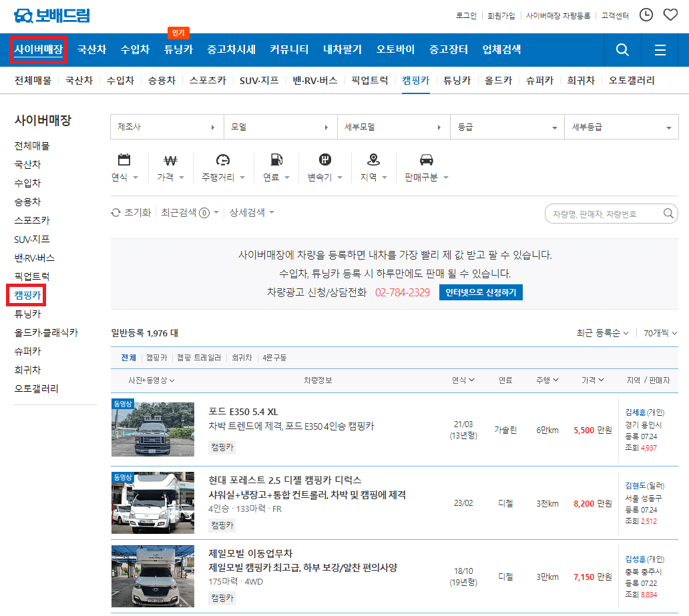Open the 주행거리 mileage gauge filter icon
689x616 pixels.
(222, 160)
